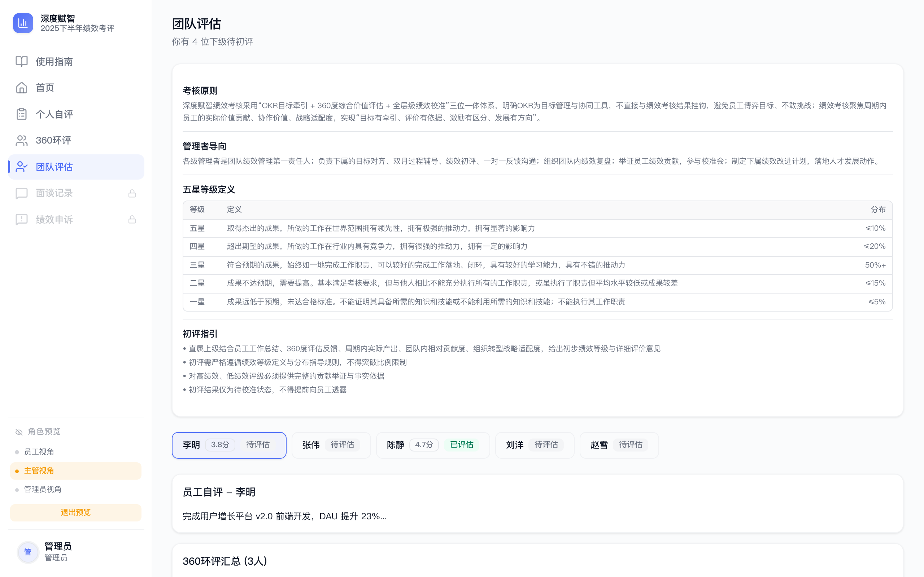
Task: Select the 主管视角 role option
Action: pyautogui.click(x=40, y=471)
